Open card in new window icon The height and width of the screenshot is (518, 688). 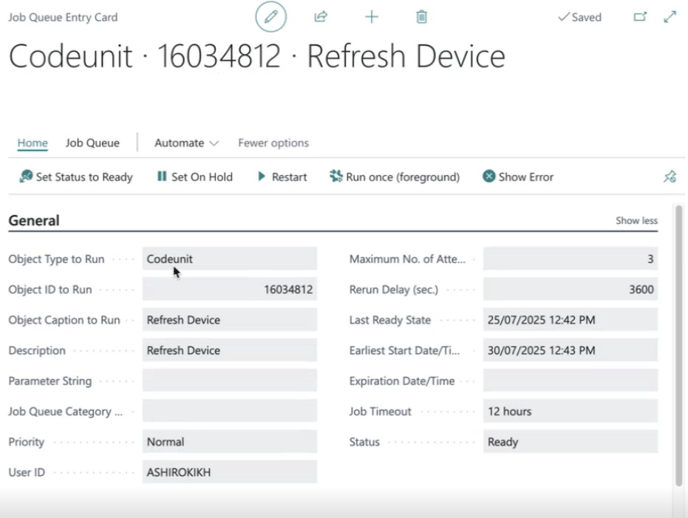tap(640, 17)
